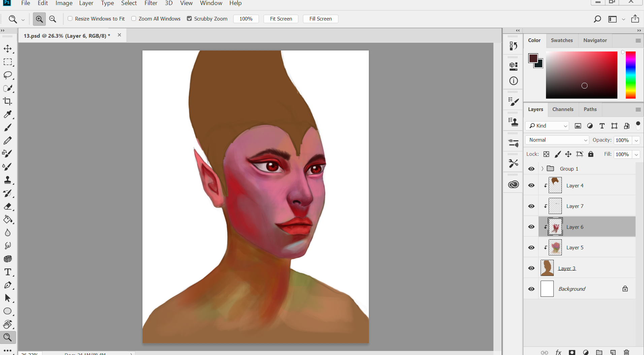The image size is (644, 355).
Task: Open the Opacity slider dropdown arrow
Action: tap(636, 140)
